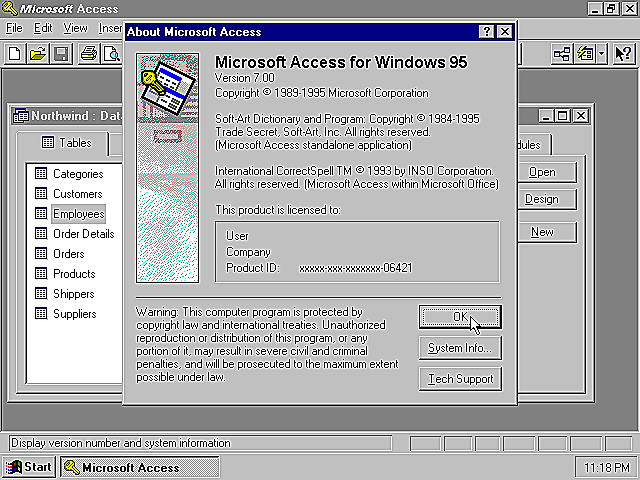Click the Products table icon
Image resolution: width=640 pixels, height=480 pixels.
pyautogui.click(x=41, y=273)
